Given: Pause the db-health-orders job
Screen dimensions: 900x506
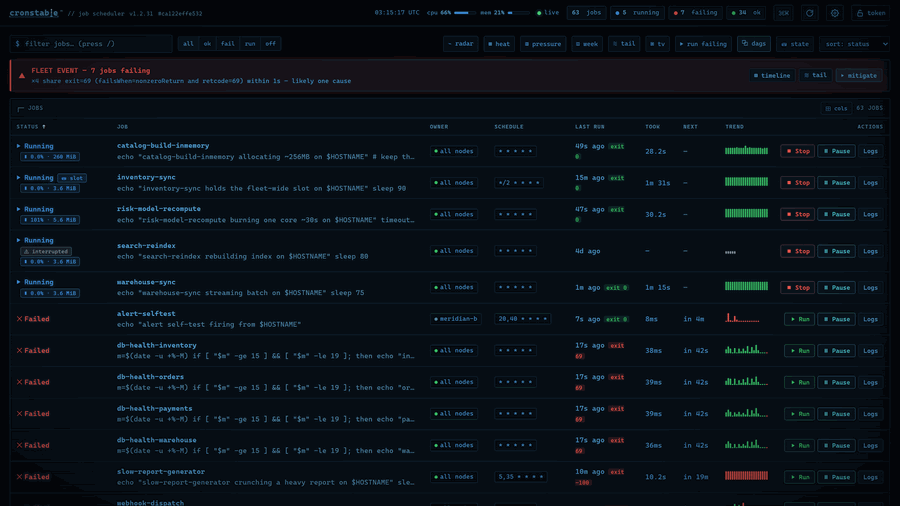Looking at the screenshot, I should pyautogui.click(x=836, y=382).
